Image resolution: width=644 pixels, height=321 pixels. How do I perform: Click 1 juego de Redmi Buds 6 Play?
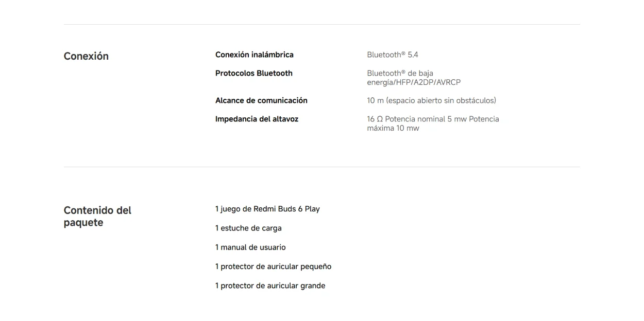tap(267, 209)
